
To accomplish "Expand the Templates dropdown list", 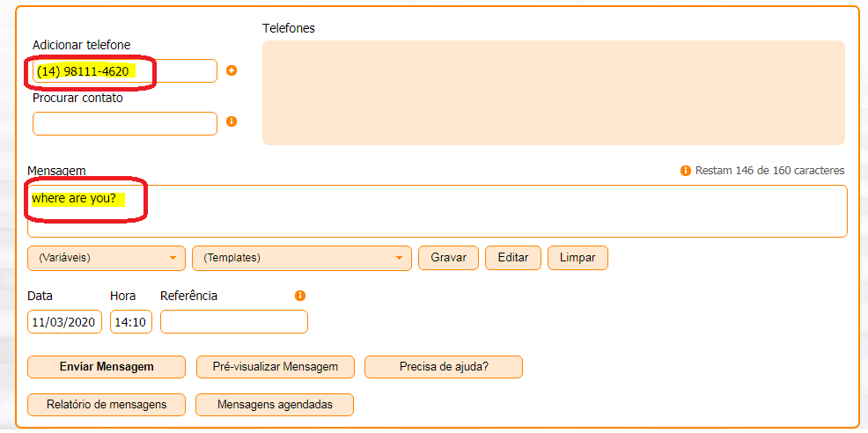I will point(302,258).
